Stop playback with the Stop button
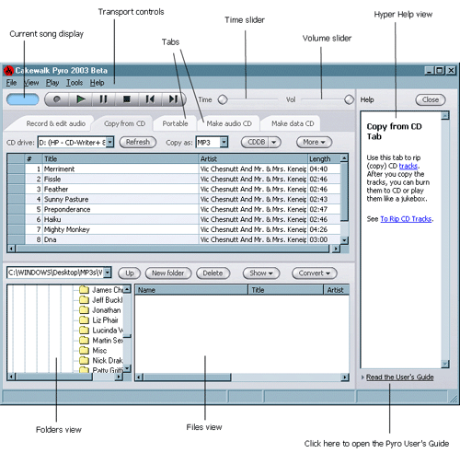Viewport: 460px width, 476px height. pos(127,99)
